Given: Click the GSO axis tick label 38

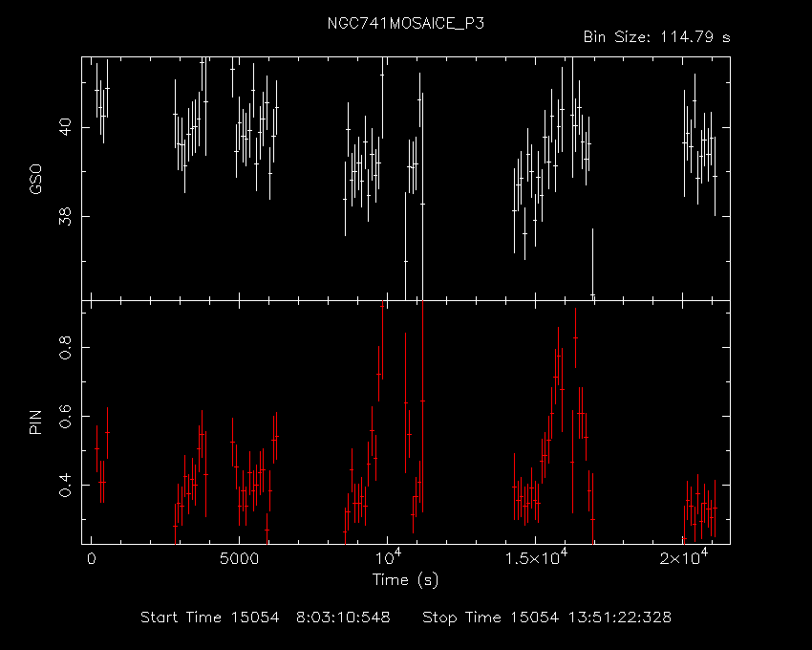Looking at the screenshot, I should [x=65, y=216].
